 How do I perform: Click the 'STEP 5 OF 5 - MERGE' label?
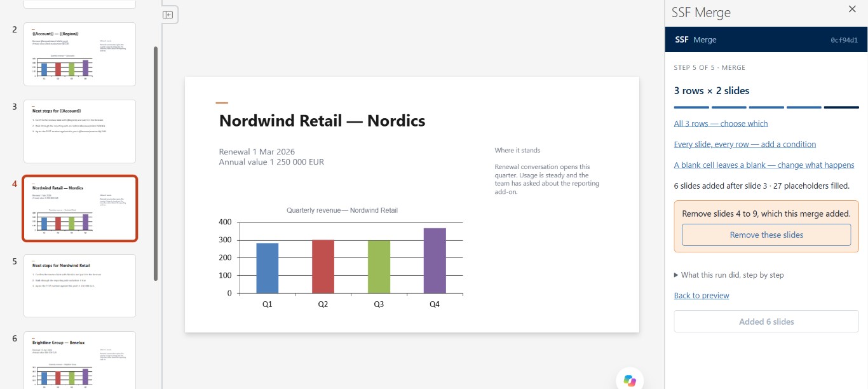click(710, 67)
